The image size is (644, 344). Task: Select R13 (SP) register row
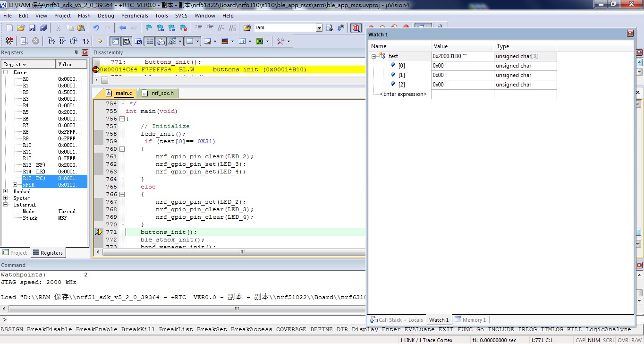[x=44, y=165]
